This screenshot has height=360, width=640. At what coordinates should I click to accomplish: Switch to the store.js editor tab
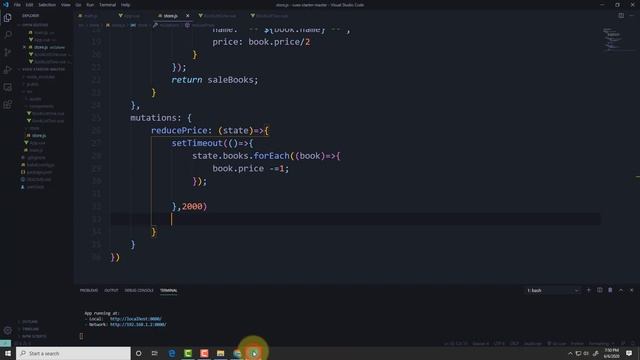click(x=170, y=16)
